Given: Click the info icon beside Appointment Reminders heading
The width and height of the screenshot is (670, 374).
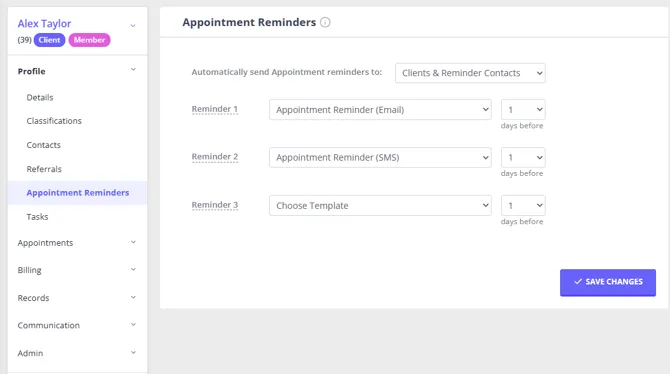Looking at the screenshot, I should pos(325,22).
